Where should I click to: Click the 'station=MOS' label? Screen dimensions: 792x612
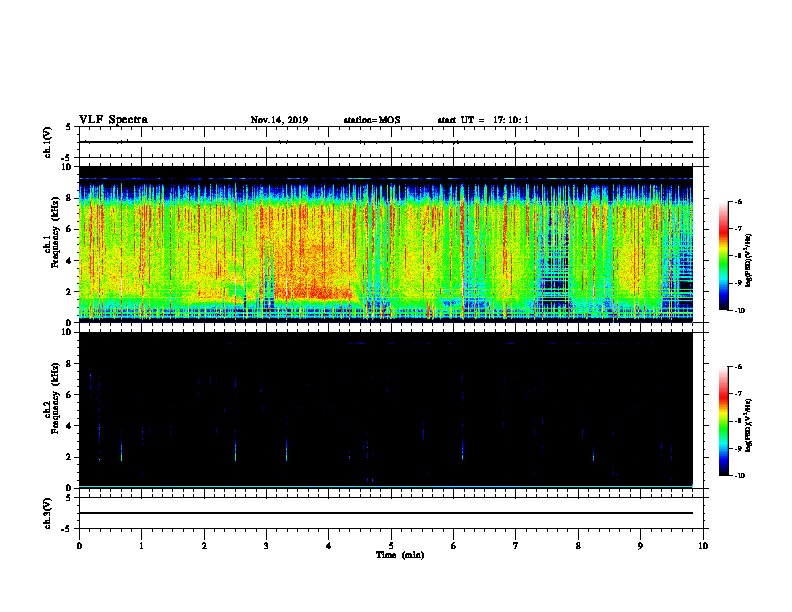(x=372, y=120)
